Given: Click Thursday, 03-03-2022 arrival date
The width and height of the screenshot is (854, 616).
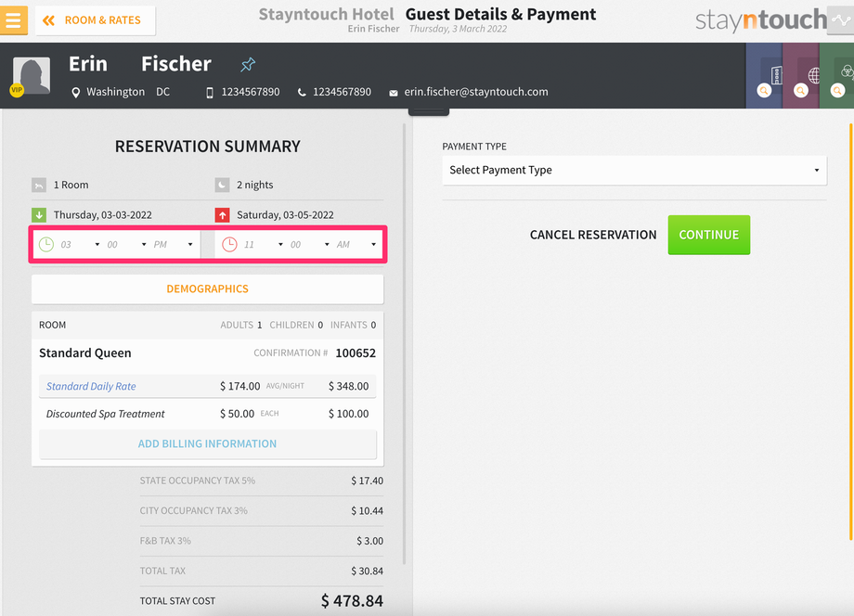Looking at the screenshot, I should point(103,215).
